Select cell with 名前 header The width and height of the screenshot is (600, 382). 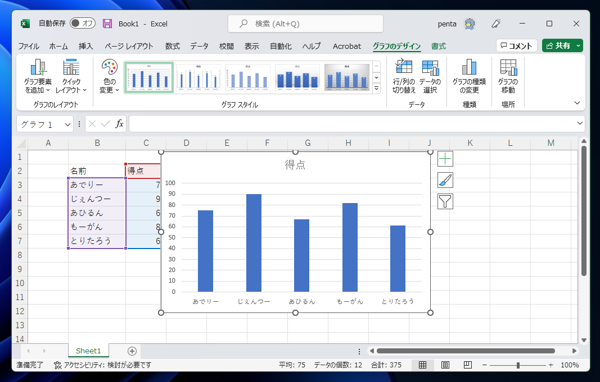point(97,171)
